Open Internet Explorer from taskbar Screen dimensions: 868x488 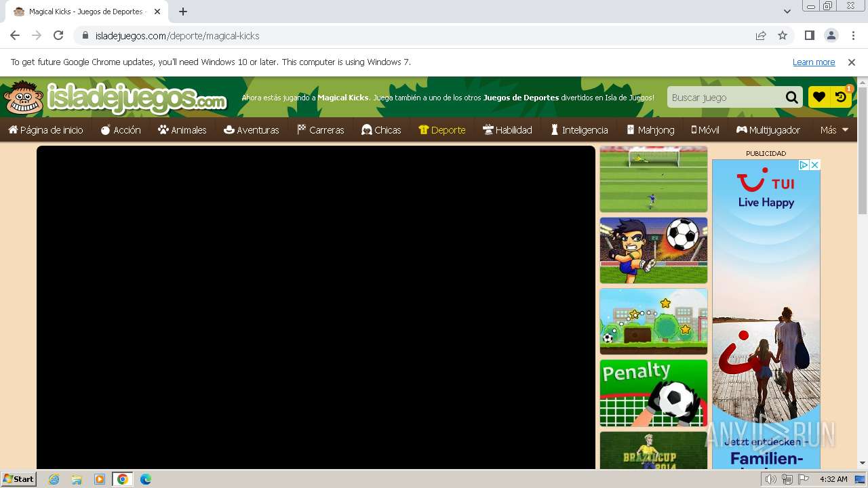(x=54, y=479)
